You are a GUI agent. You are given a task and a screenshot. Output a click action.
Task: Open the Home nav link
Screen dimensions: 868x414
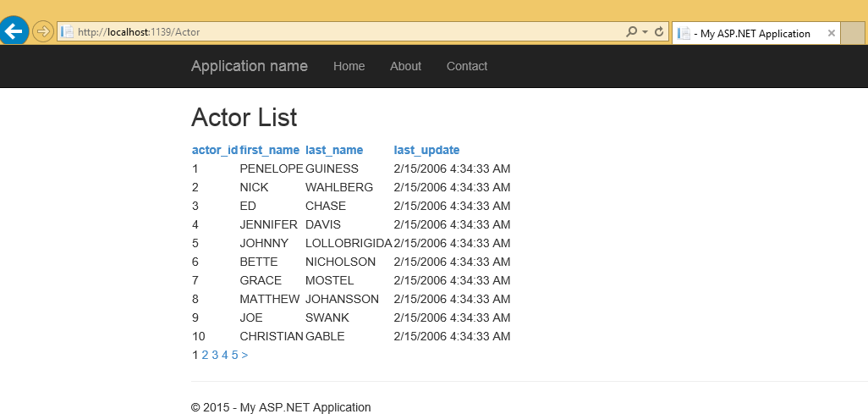pyautogui.click(x=349, y=66)
